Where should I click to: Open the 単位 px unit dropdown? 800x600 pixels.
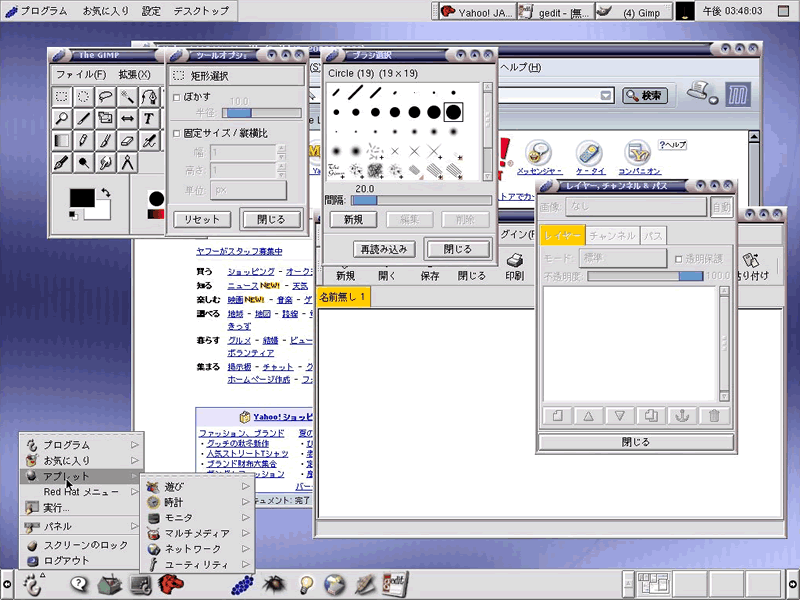(x=248, y=190)
